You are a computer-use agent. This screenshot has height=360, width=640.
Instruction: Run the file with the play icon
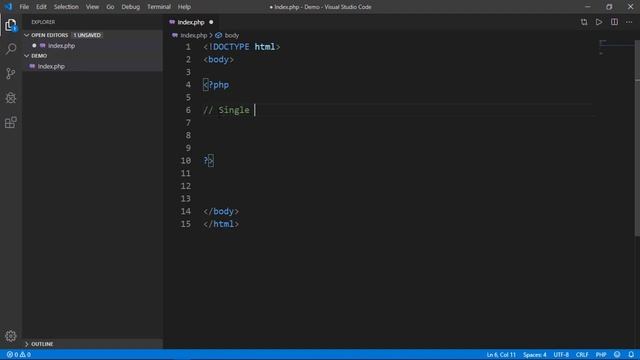click(599, 22)
